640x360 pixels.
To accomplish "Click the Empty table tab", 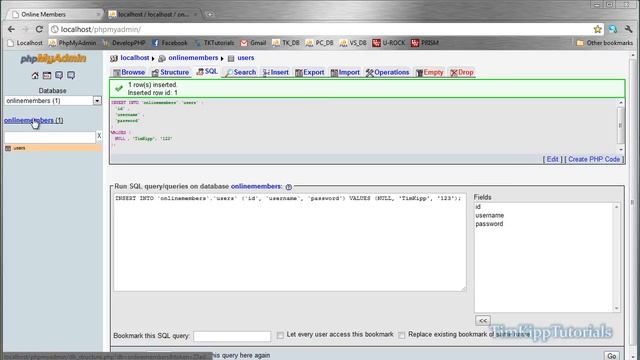I will 429,72.
